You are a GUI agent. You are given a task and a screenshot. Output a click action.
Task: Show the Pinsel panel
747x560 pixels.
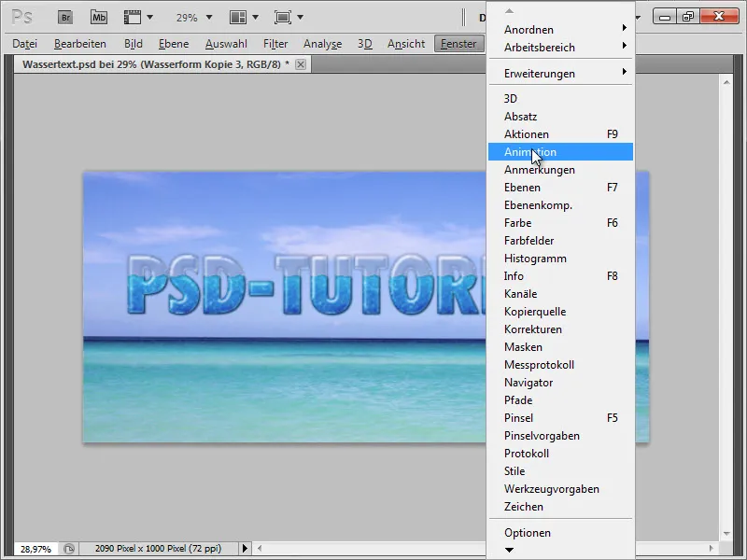[561, 418]
